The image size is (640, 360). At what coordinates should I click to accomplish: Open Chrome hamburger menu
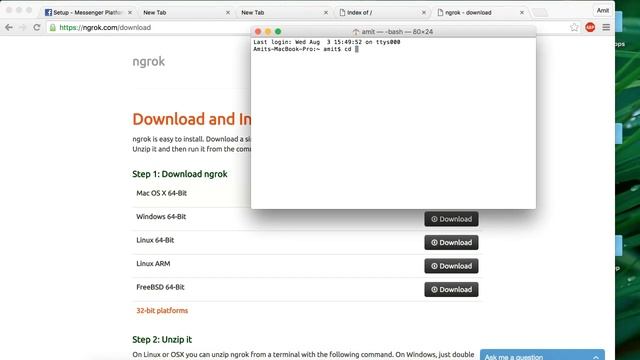[x=606, y=27]
